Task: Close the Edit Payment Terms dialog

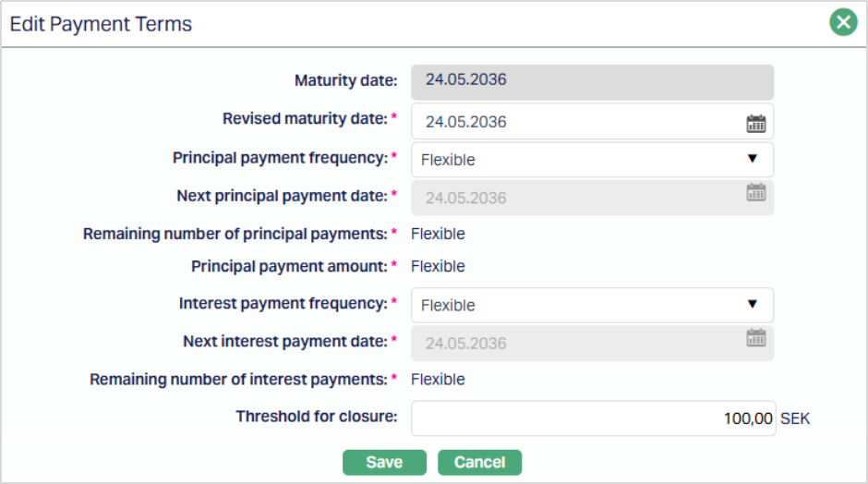Action: [x=843, y=22]
